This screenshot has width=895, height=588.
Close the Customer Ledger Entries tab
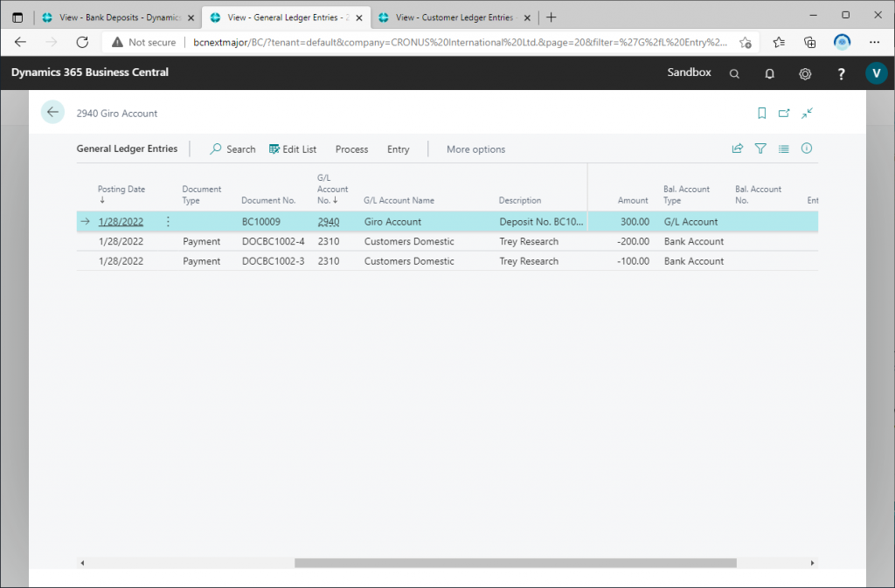pyautogui.click(x=527, y=17)
